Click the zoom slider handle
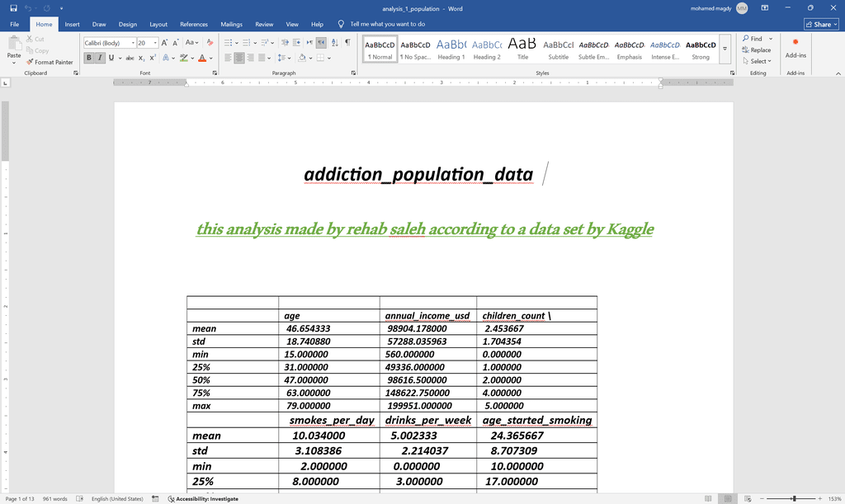This screenshot has width=845, height=504. pyautogui.click(x=795, y=499)
